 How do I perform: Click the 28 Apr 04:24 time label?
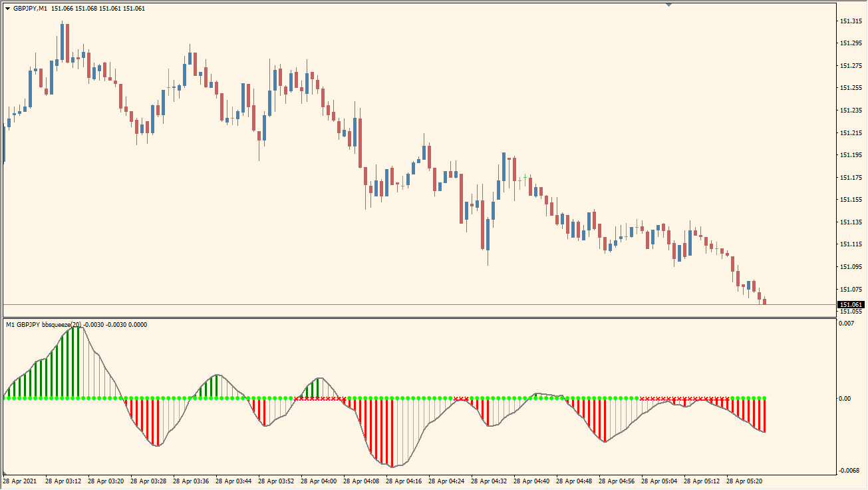coord(448,481)
